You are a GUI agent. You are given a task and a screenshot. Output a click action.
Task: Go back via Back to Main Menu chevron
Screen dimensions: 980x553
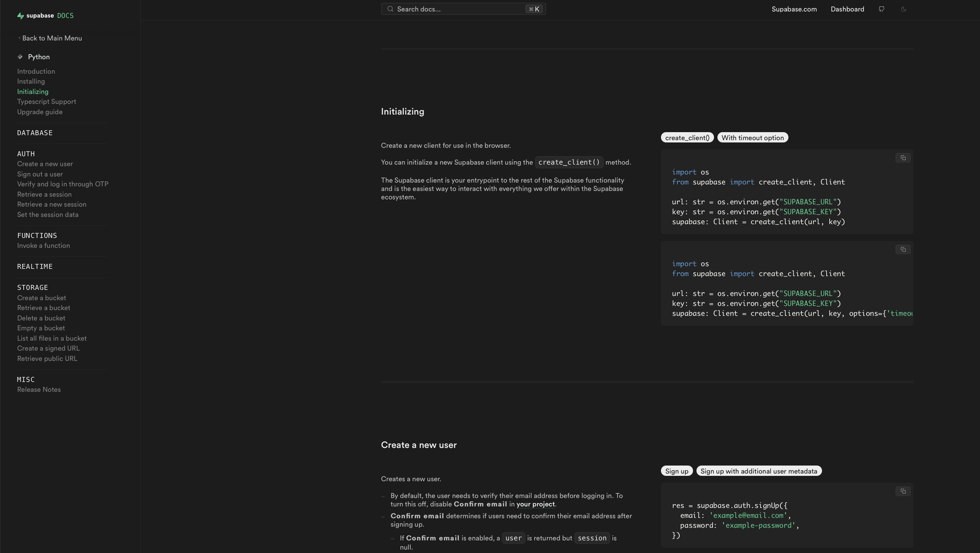[x=19, y=38]
